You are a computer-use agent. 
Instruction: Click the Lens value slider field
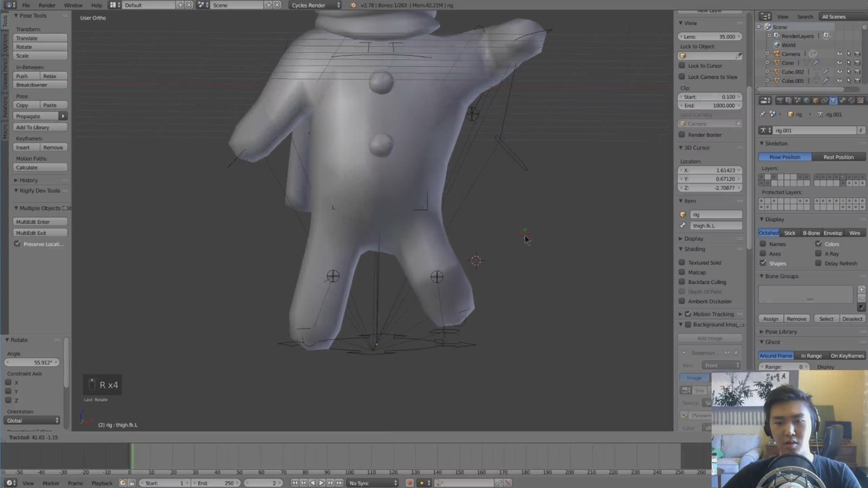(x=710, y=37)
